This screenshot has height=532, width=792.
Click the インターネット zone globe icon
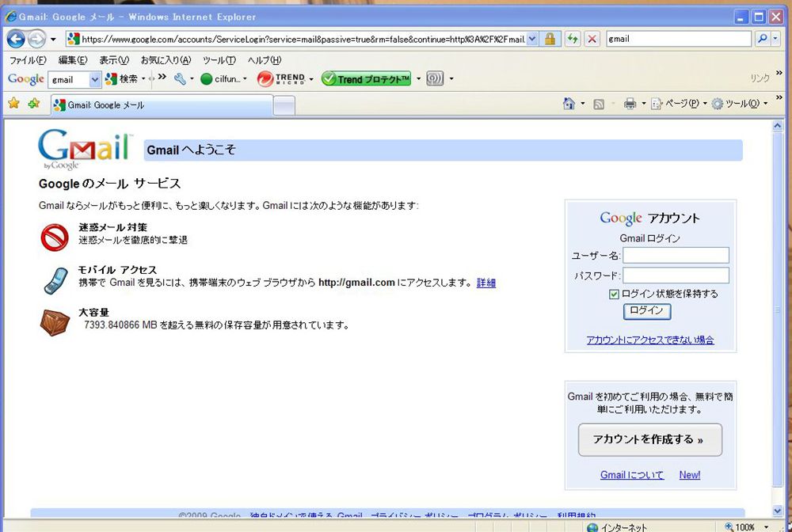coord(592,527)
